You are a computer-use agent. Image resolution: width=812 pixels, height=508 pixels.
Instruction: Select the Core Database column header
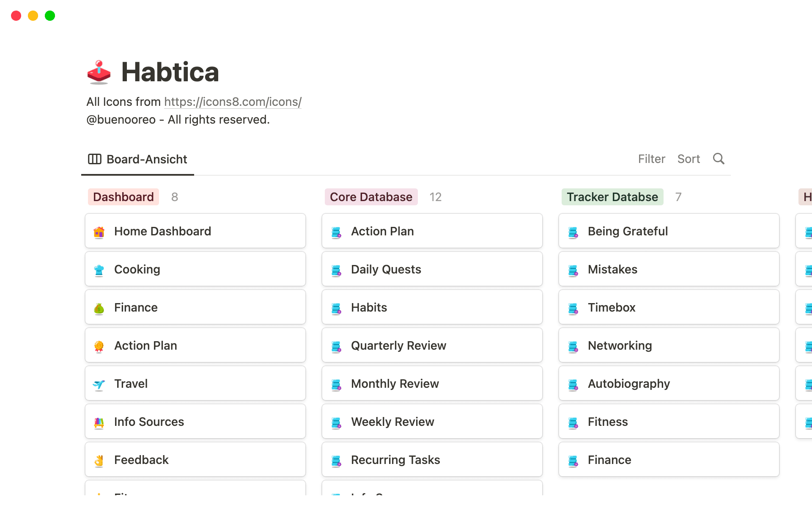(x=371, y=196)
